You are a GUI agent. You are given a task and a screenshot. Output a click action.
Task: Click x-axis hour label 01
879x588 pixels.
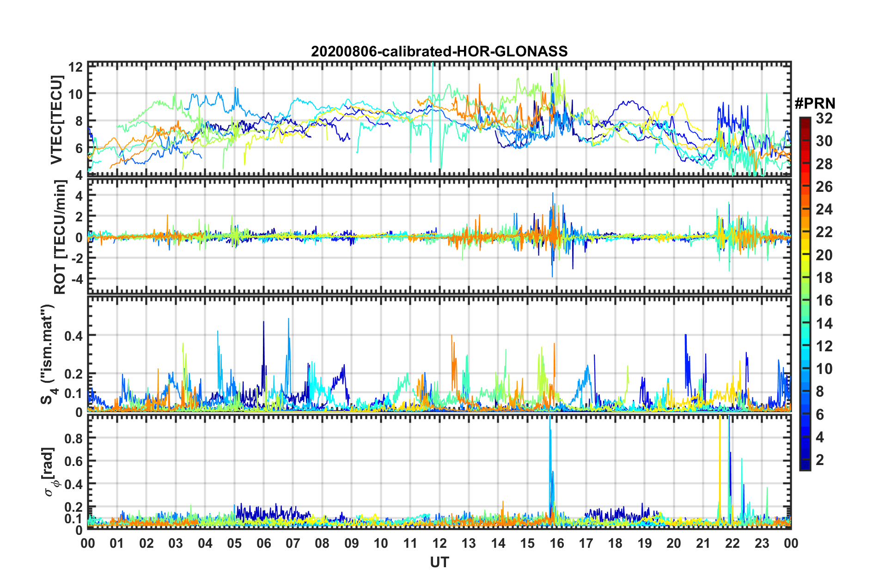tap(117, 544)
